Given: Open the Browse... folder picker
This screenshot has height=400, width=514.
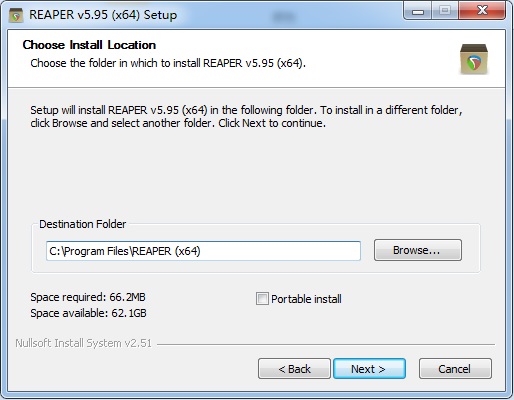Looking at the screenshot, I should [x=418, y=250].
